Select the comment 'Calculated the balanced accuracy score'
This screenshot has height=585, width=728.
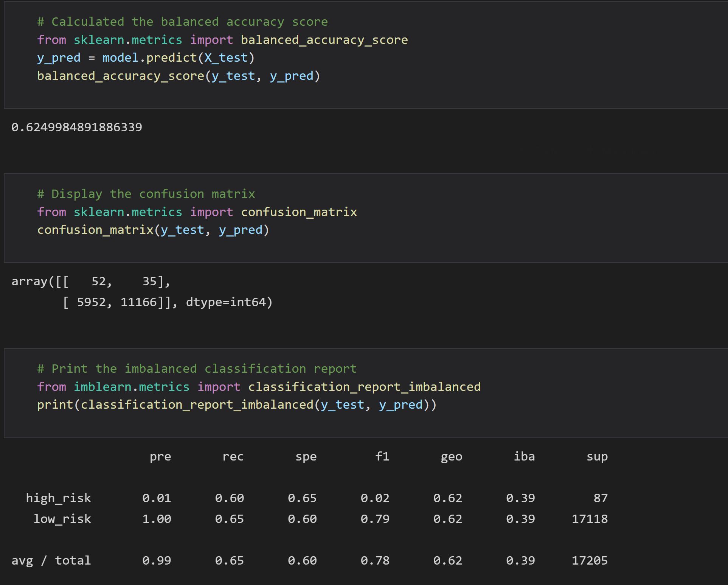click(182, 21)
